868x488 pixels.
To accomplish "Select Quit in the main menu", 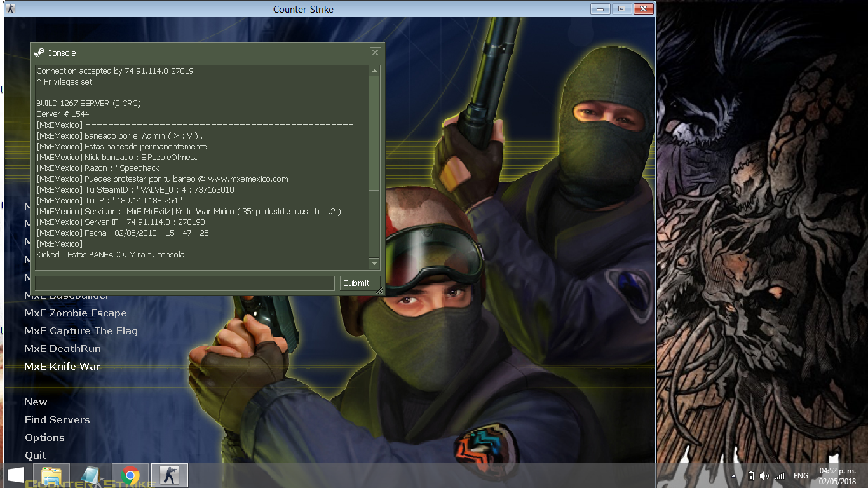I will [x=36, y=456].
